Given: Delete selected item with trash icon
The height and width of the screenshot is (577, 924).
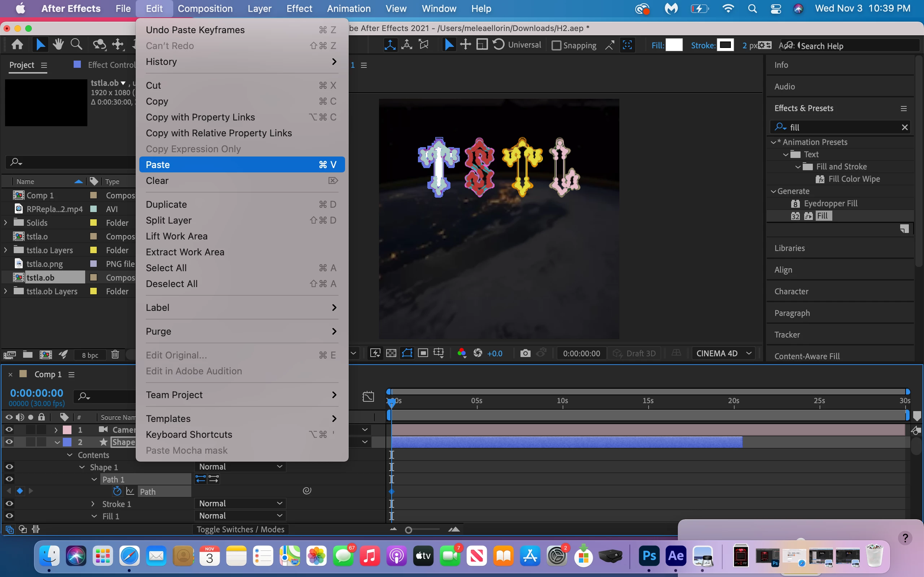Looking at the screenshot, I should point(115,354).
